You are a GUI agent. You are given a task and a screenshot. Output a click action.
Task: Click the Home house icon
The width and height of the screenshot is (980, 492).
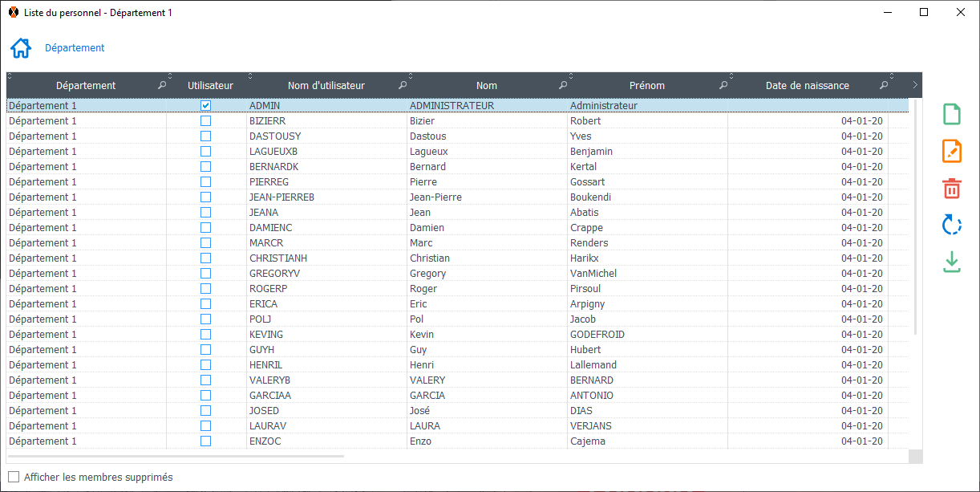click(21, 48)
